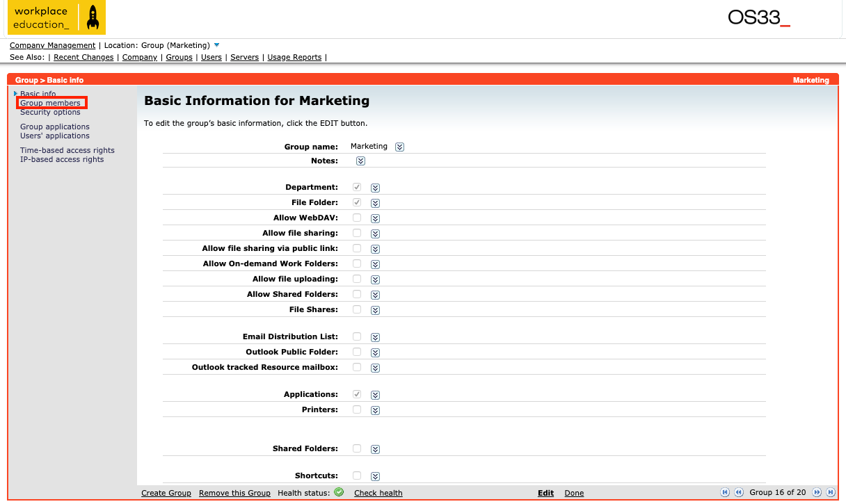Open IP-based access rights in sidebar
Screen dimensions: 846x504
click(62, 159)
